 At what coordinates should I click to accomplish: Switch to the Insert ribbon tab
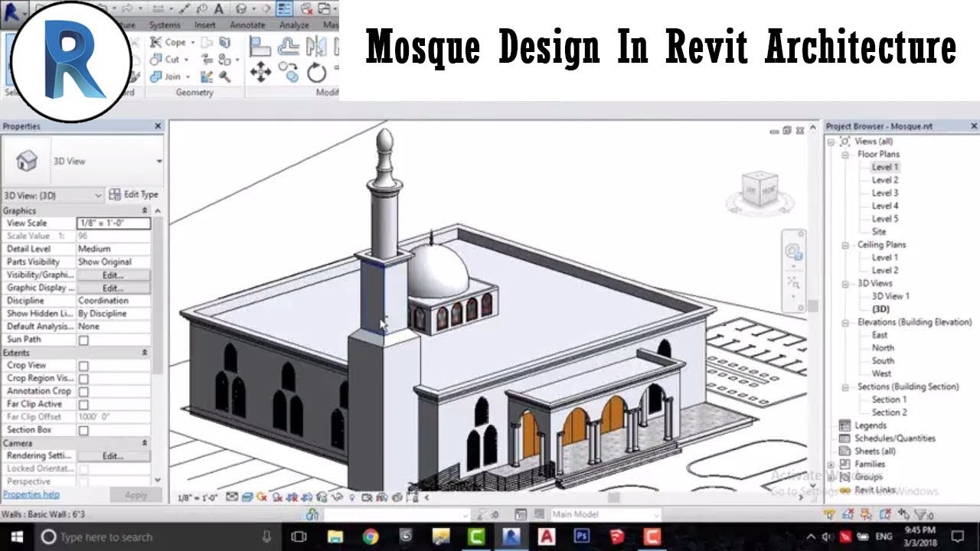coord(206,24)
